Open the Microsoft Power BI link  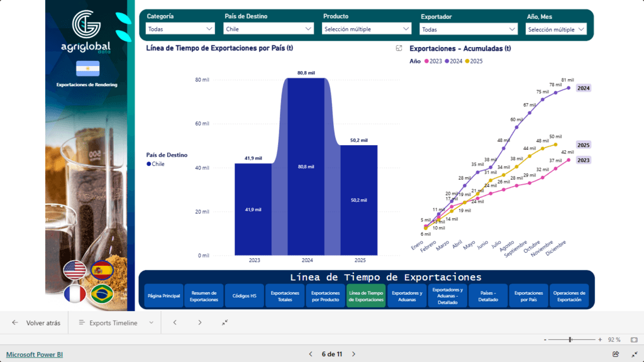[x=35, y=354]
